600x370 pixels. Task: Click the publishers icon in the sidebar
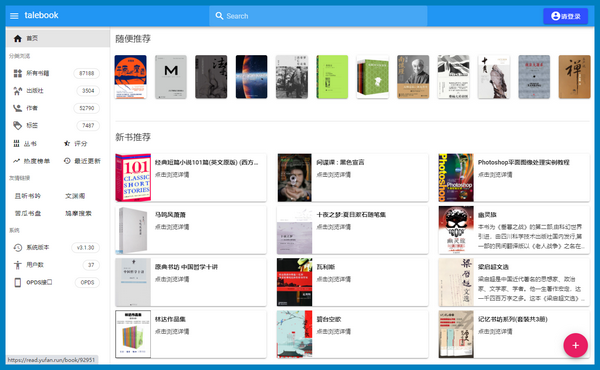(18, 91)
